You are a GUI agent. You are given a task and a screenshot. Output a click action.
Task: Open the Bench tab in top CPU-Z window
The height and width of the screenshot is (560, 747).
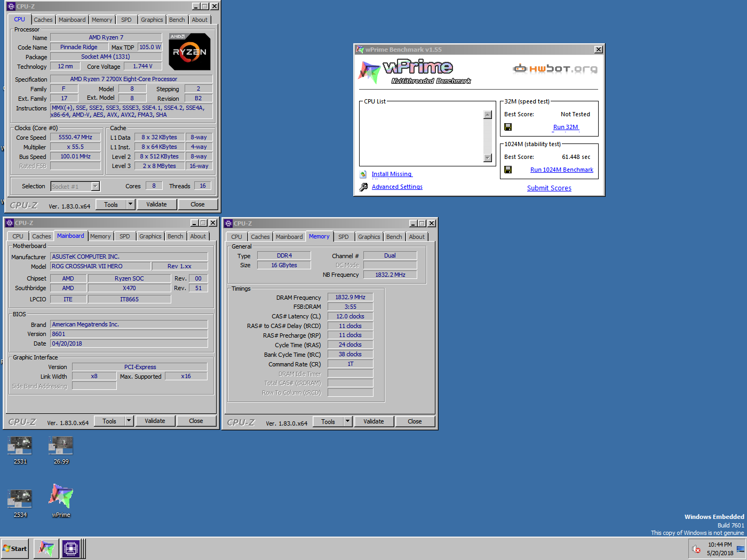click(x=177, y=20)
